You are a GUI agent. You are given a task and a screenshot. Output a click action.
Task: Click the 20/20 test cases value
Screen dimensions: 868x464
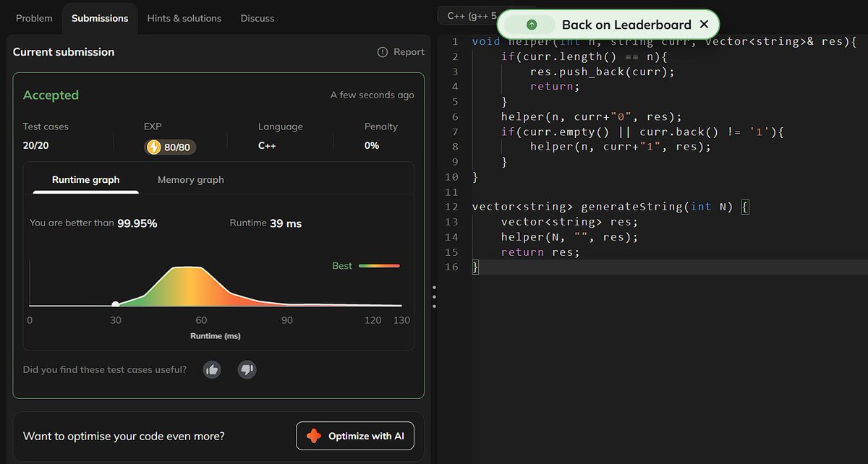[36, 145]
